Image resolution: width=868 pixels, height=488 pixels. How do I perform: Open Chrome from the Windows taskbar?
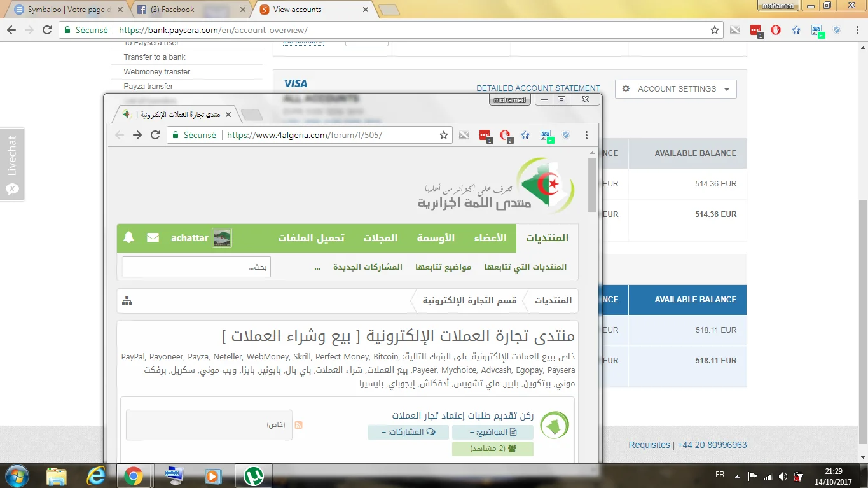click(133, 475)
